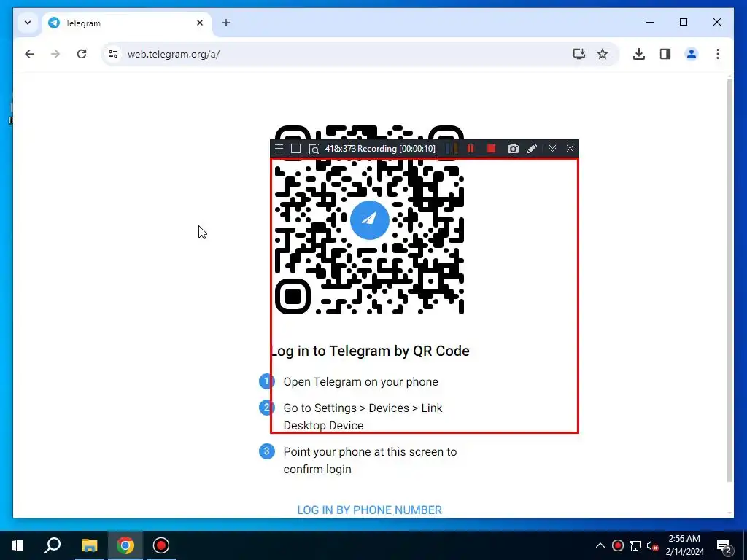
Task: Bookmark this page with the star
Action: point(603,54)
